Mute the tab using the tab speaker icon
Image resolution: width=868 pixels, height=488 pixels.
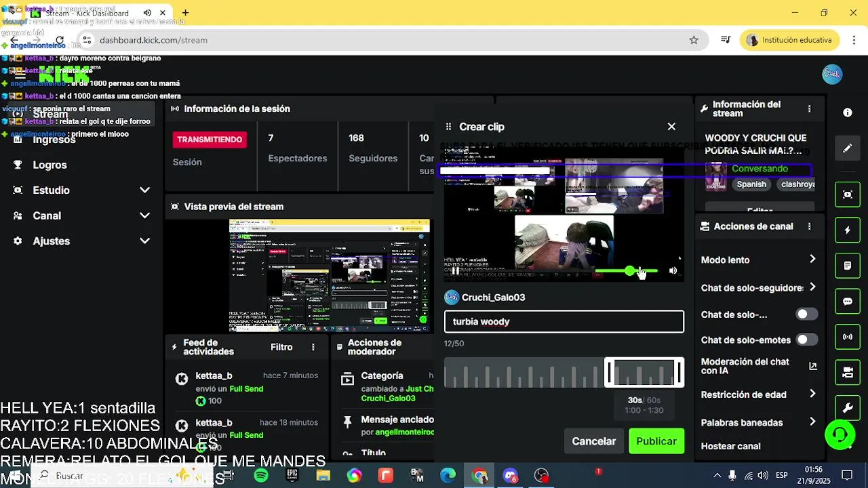148,13
